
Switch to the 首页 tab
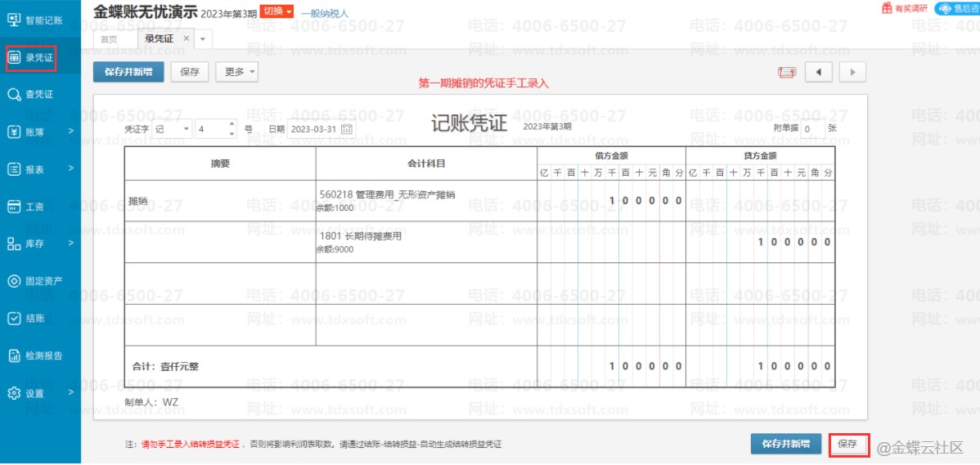click(x=108, y=38)
